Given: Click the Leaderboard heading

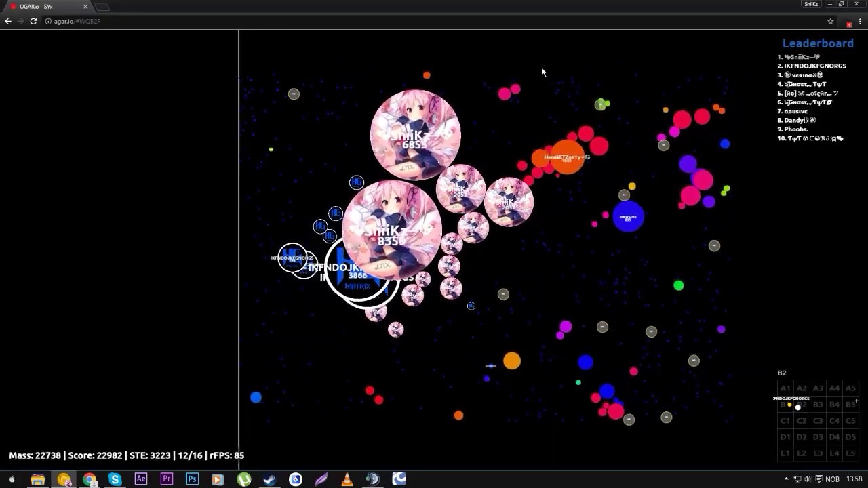Looking at the screenshot, I should (x=818, y=43).
